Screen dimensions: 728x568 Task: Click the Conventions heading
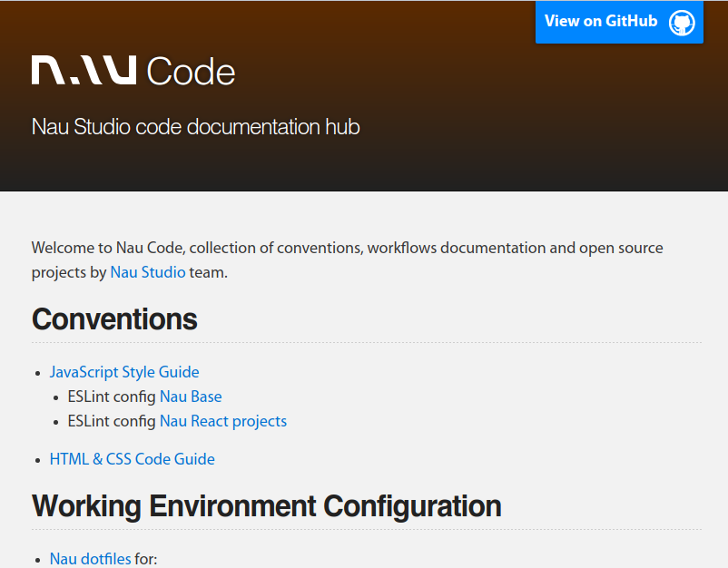click(113, 319)
